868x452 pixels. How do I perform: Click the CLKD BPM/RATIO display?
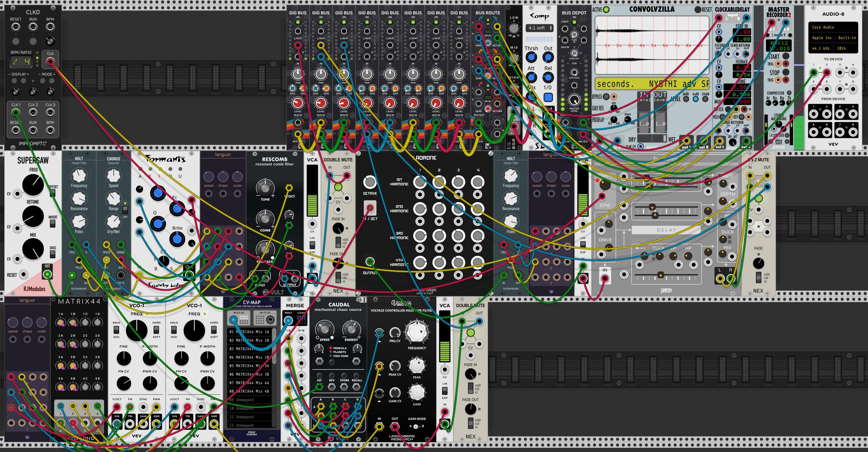click(x=21, y=62)
